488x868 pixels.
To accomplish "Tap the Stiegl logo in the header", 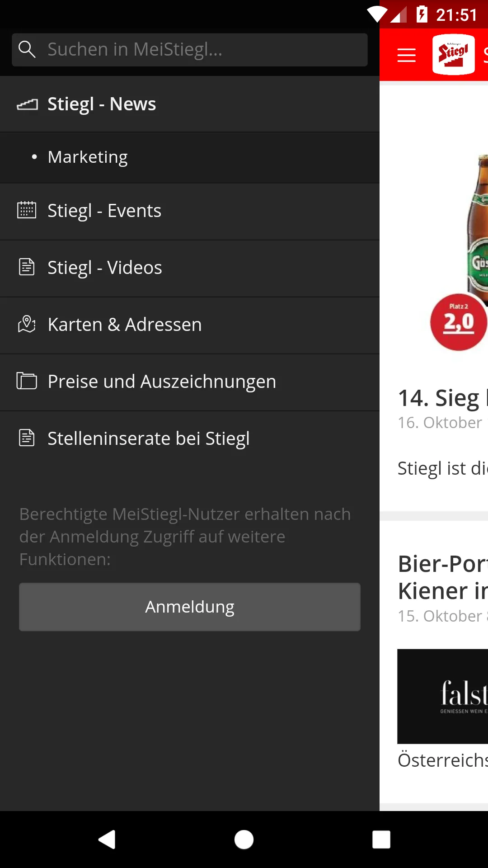I will (454, 55).
